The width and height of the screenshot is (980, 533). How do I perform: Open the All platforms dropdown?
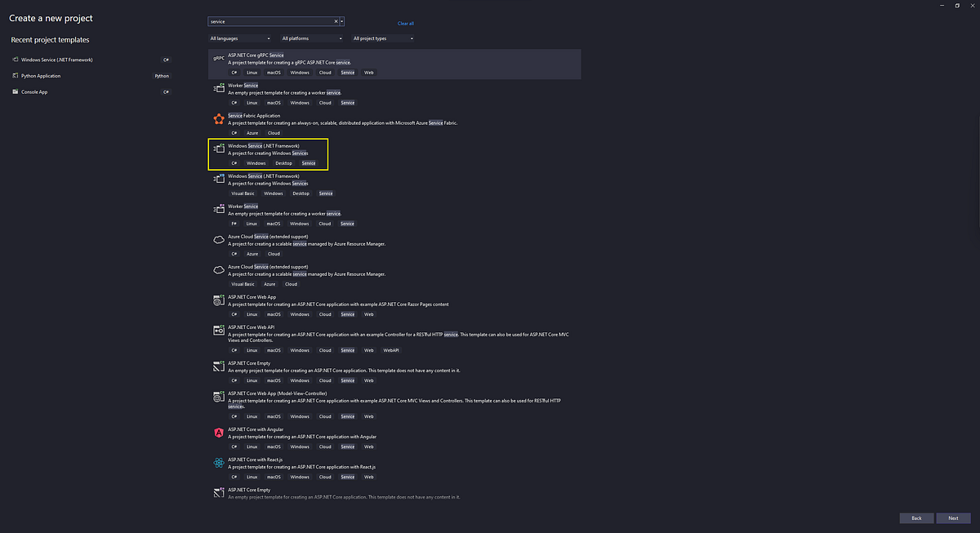pos(310,38)
